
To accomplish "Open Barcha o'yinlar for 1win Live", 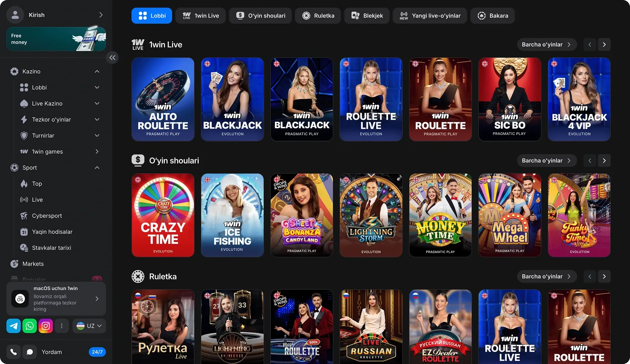I will point(547,44).
